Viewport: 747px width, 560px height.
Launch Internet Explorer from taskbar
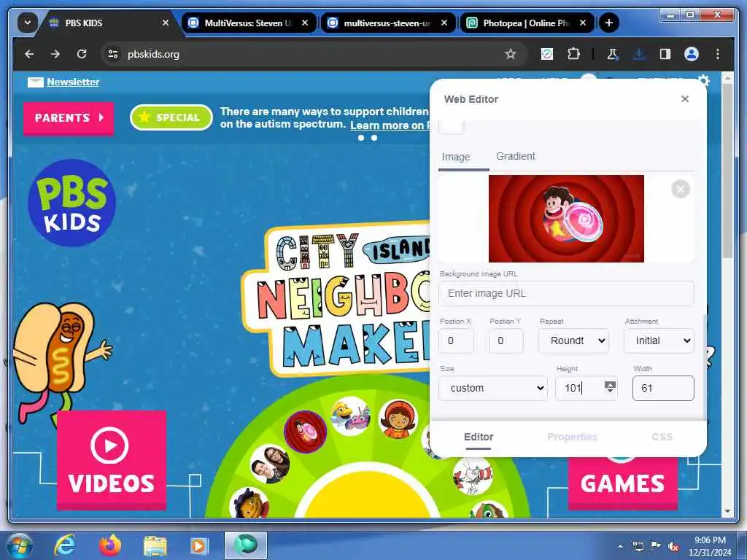click(x=64, y=545)
